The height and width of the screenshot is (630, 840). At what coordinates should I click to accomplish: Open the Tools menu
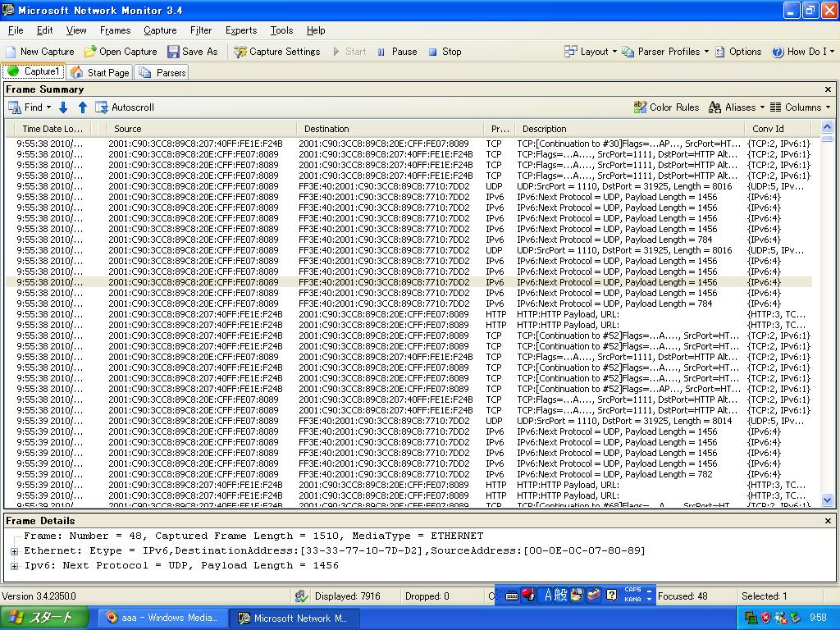click(x=281, y=30)
